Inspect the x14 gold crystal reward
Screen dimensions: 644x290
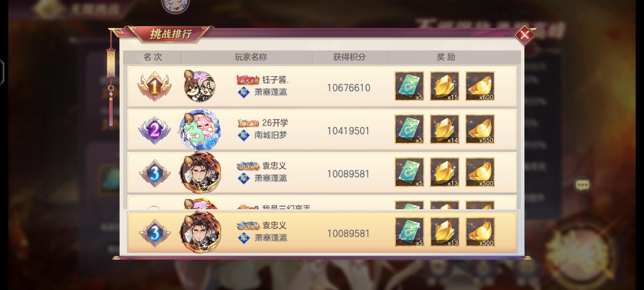point(445,129)
